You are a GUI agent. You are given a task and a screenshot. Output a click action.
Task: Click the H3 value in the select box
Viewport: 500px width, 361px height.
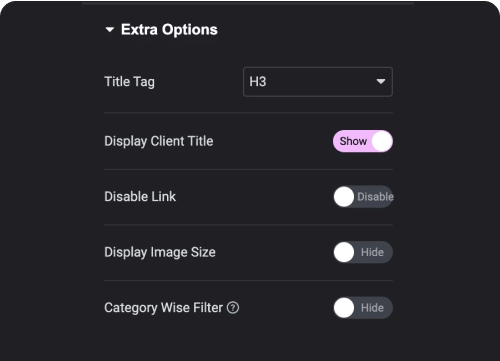258,82
